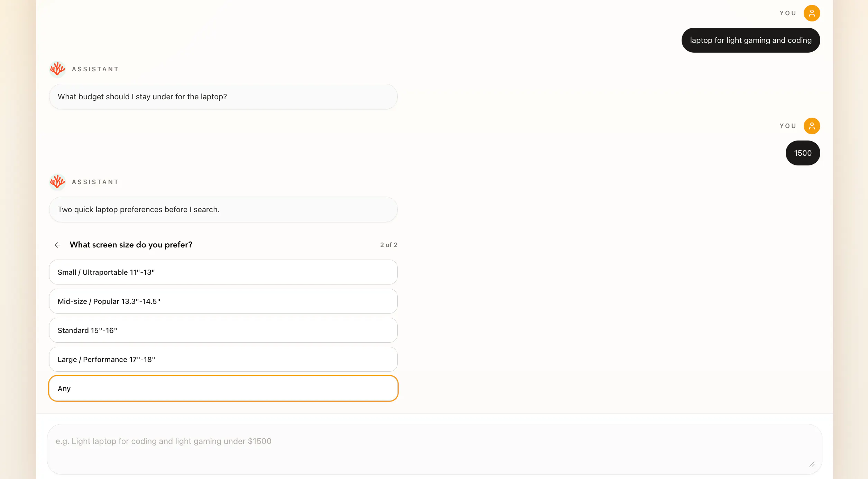Click the coral assistant logo above the budget question
This screenshot has height=479, width=868.
[x=57, y=69]
